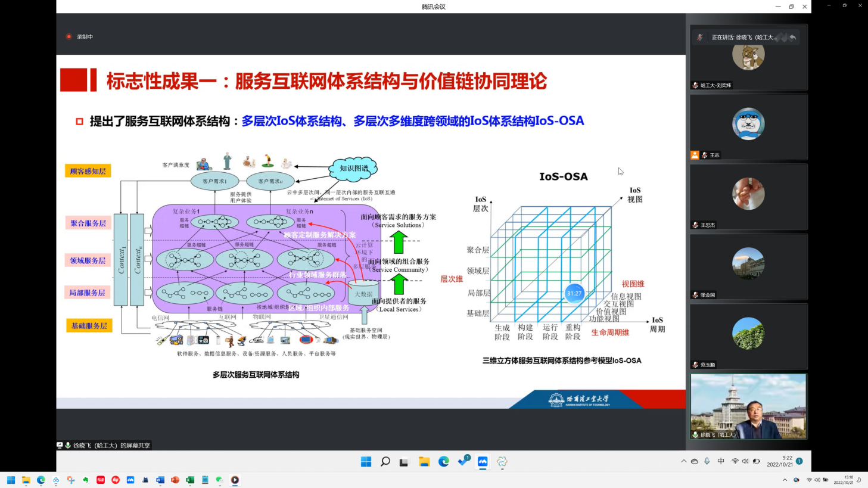Click the 徐晓飞 screen sharing label
The width and height of the screenshot is (868, 488).
click(106, 445)
